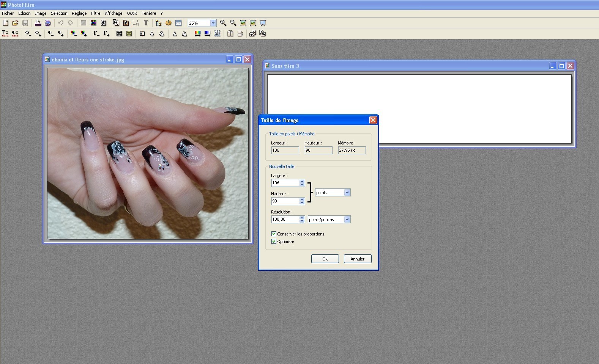Uncheck Conserver les proportions checkbox

coord(274,234)
